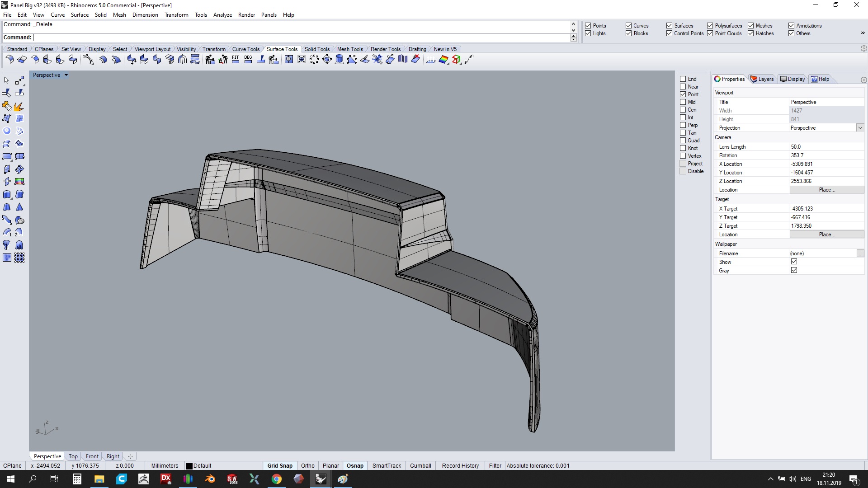The width and height of the screenshot is (868, 488).
Task: Uncheck the Wallpaper Gray checkbox
Action: tap(794, 270)
